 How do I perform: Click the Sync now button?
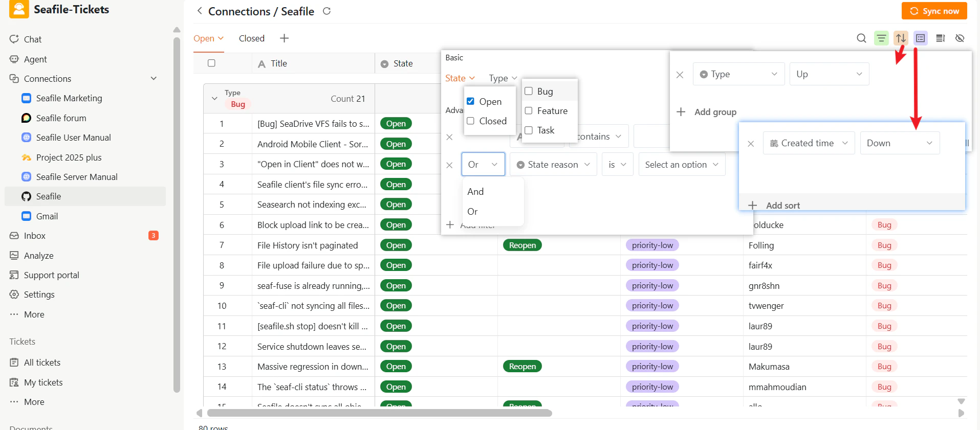(x=934, y=11)
